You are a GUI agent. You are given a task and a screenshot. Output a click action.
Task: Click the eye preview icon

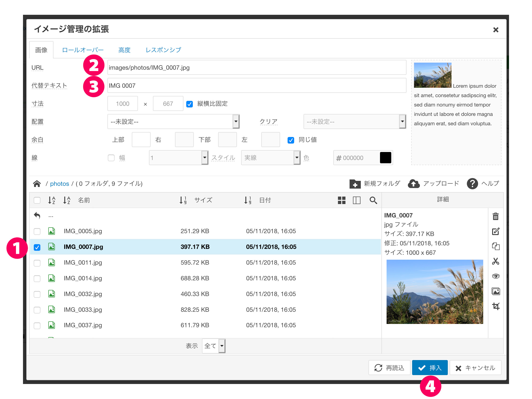pyautogui.click(x=495, y=276)
